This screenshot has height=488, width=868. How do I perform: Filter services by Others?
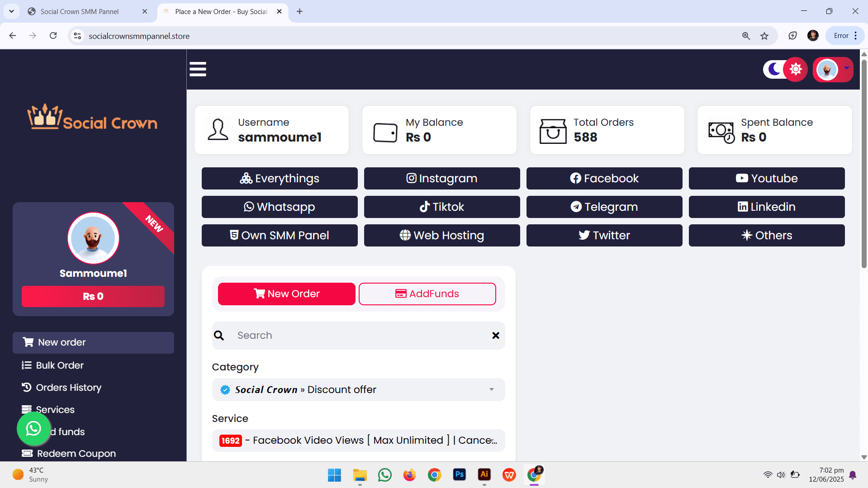[767, 235]
